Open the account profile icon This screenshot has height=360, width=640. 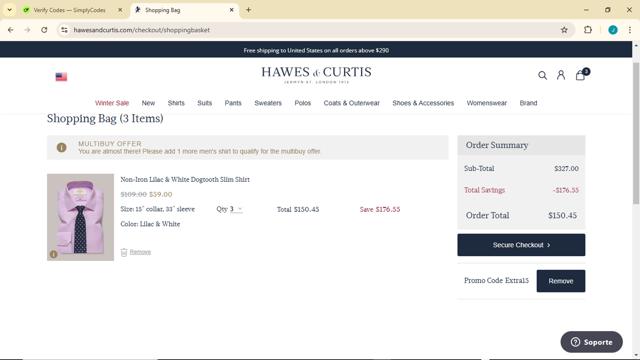[561, 75]
